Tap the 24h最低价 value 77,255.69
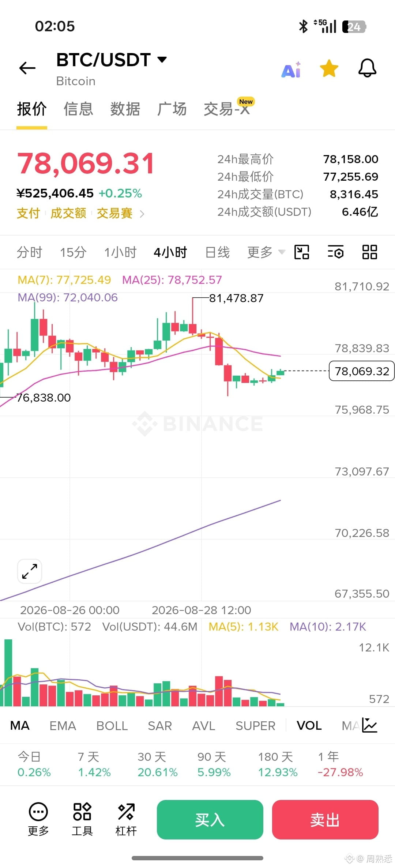 tap(351, 177)
